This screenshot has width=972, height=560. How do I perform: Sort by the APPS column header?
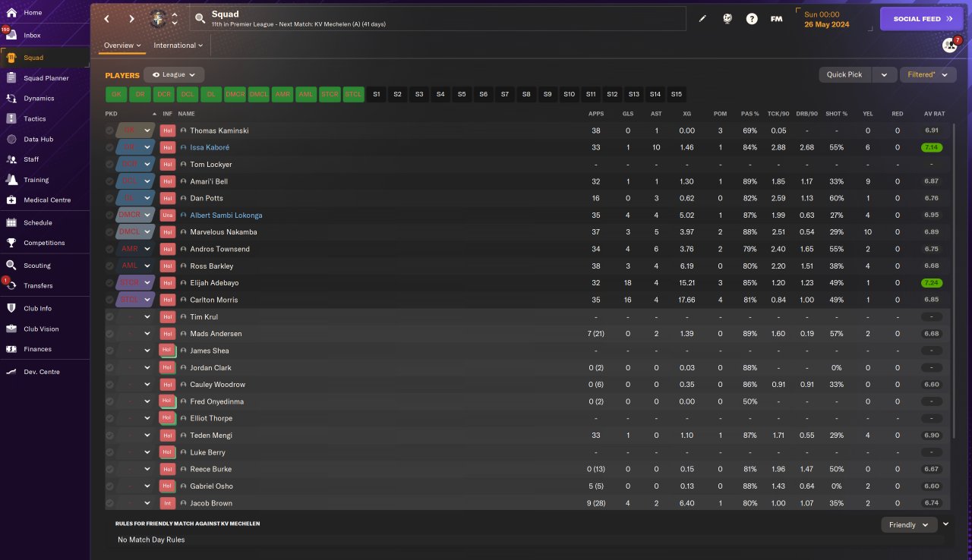pos(596,114)
